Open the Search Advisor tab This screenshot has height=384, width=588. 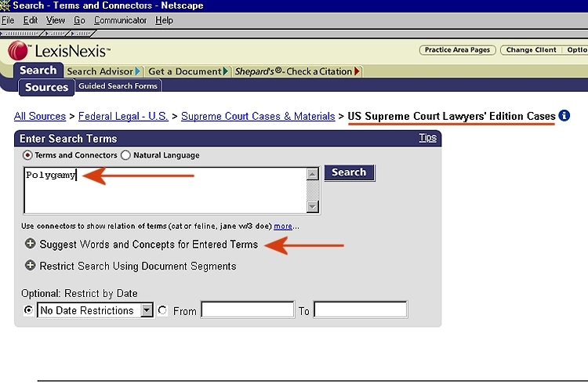pos(103,71)
